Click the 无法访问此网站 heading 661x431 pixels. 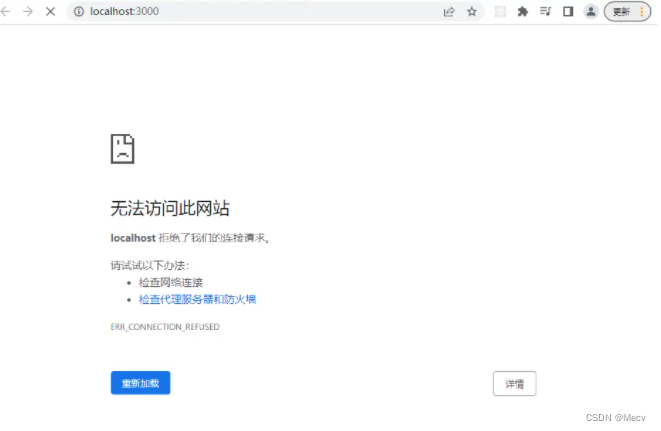[170, 208]
